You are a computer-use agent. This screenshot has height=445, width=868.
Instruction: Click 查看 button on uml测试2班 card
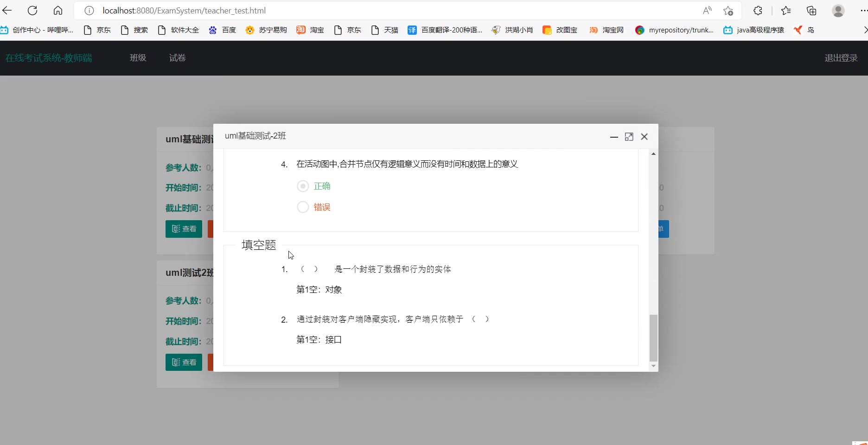coord(184,362)
